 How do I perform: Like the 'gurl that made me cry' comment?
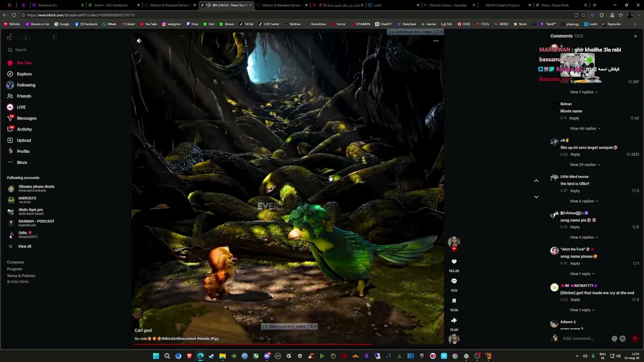click(x=634, y=300)
